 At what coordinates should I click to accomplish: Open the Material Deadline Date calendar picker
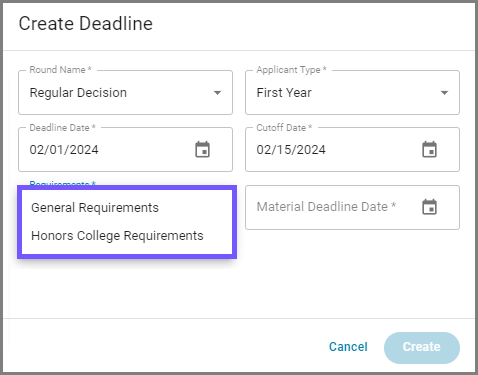pyautogui.click(x=429, y=207)
